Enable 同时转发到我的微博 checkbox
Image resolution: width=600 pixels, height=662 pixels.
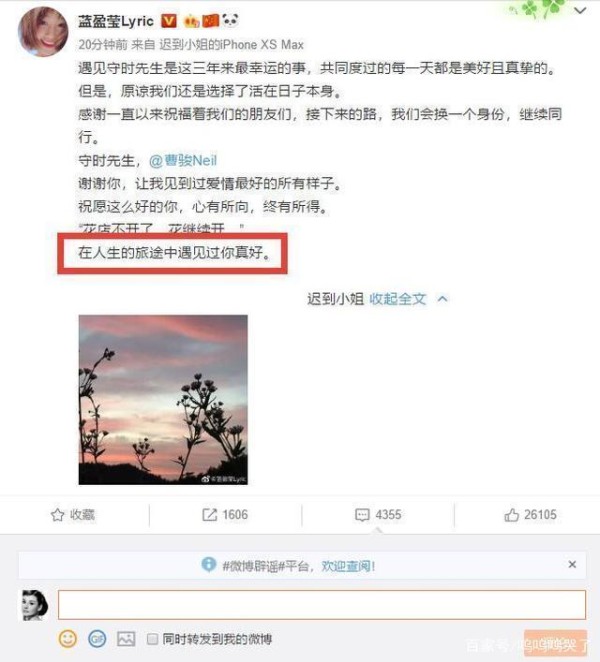(x=152, y=639)
